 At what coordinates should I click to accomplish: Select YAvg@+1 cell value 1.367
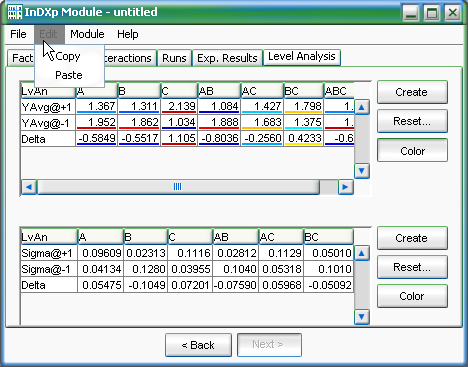pyautogui.click(x=97, y=107)
